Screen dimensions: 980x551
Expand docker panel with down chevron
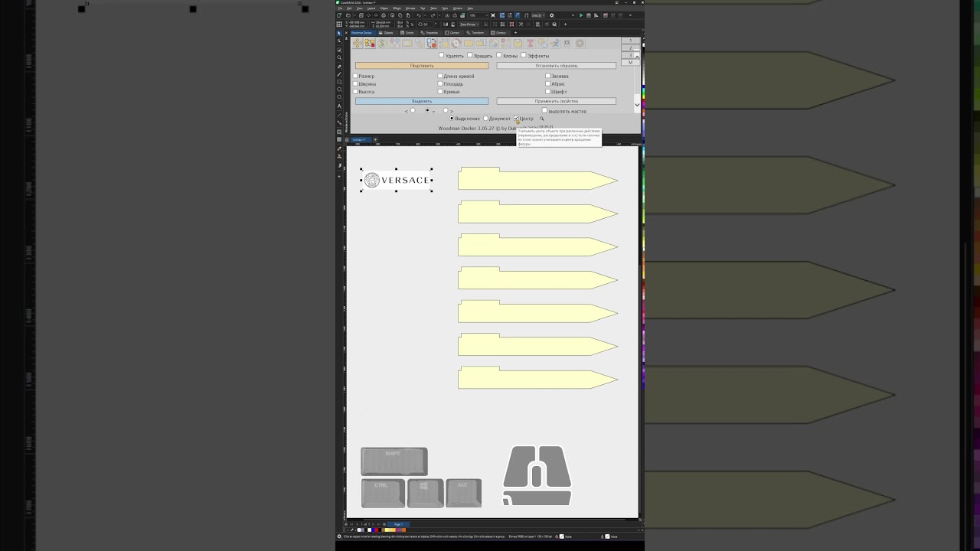(x=637, y=105)
